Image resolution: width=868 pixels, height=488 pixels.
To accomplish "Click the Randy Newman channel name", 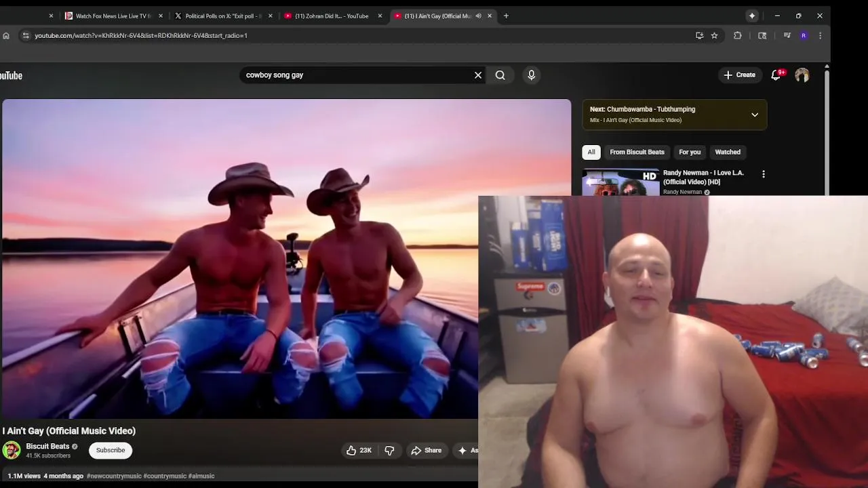I will pyautogui.click(x=682, y=192).
